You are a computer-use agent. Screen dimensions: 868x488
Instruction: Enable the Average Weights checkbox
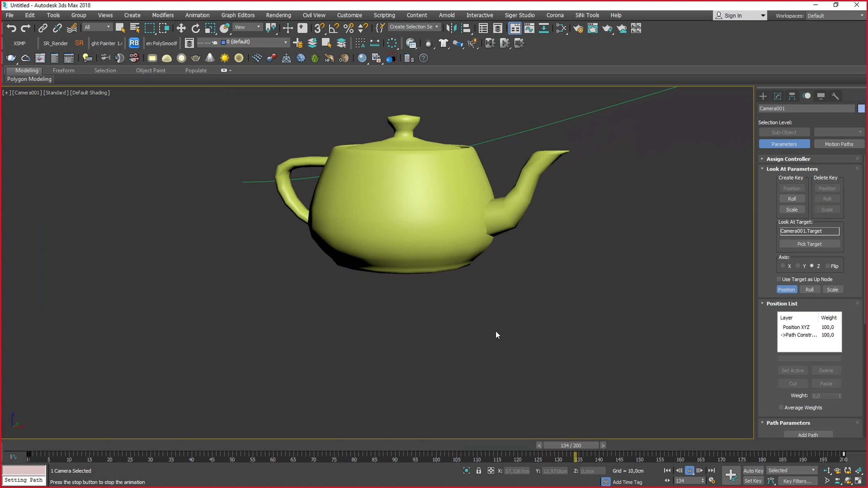click(781, 407)
